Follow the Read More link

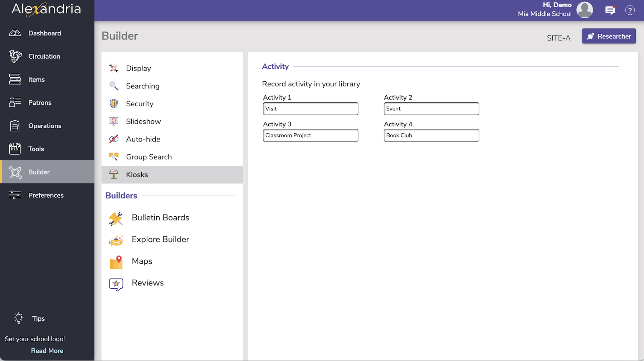coord(47,351)
